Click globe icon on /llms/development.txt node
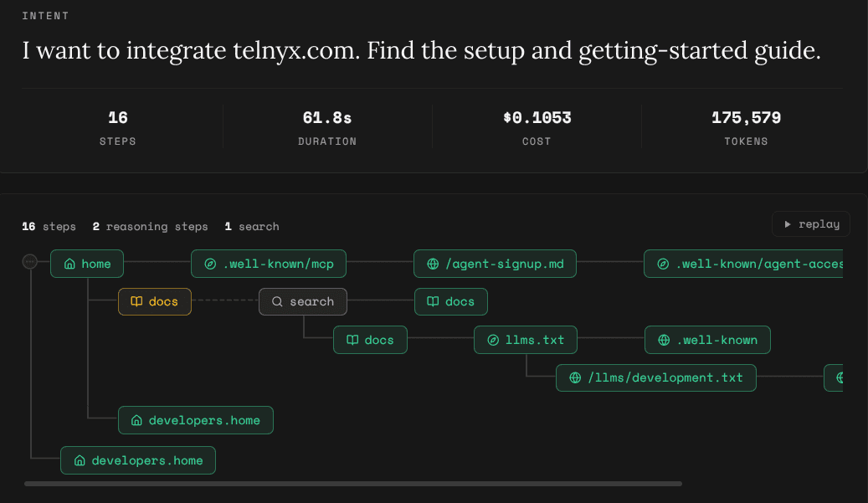The width and height of the screenshot is (868, 503). 575,378
